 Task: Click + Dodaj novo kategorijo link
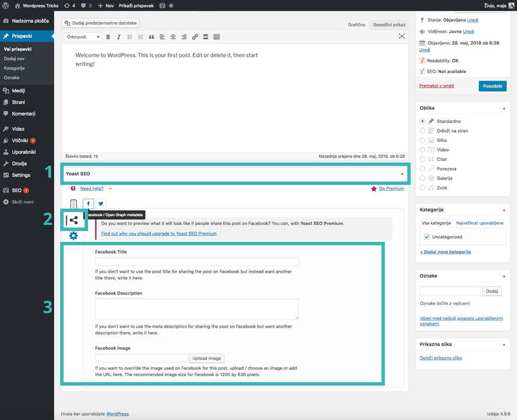[x=445, y=252]
